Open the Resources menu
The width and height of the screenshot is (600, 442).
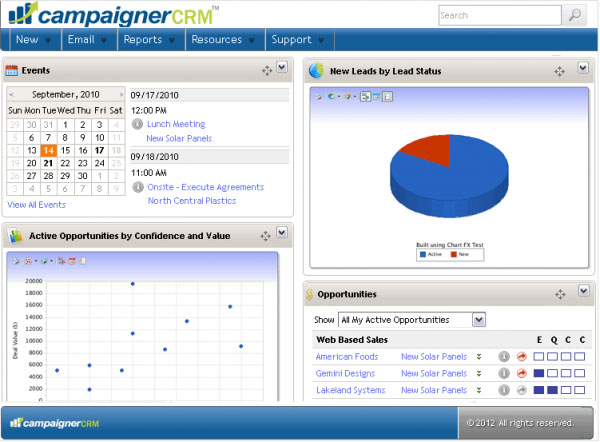pos(223,39)
